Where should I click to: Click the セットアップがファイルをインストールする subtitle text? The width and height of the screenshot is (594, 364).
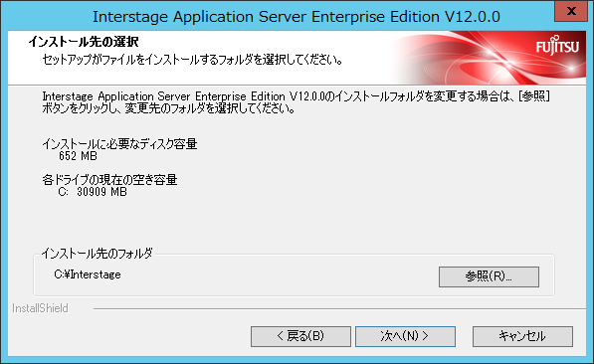192,60
